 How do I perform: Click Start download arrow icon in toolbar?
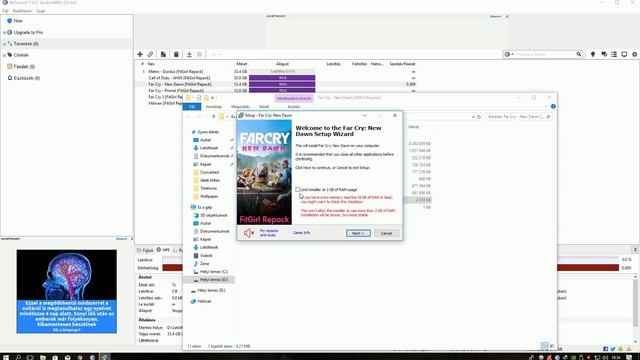tap(189, 54)
